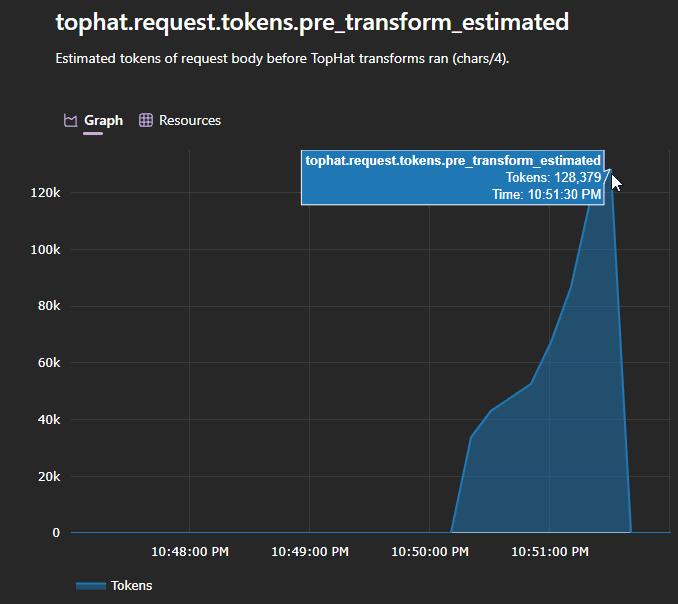This screenshot has height=604, width=678.
Task: Click the 80k y-axis label
Action: [x=48, y=306]
